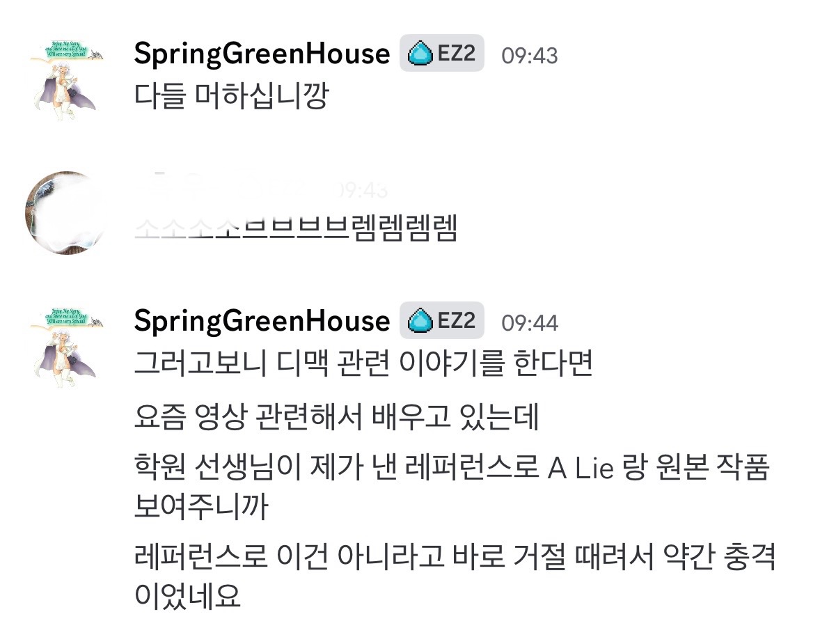Click the EZ2 tag text beside the 09:44 username
This screenshot has height=644, width=820.
(456, 322)
